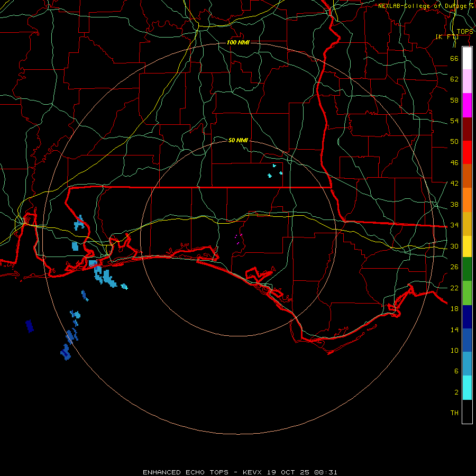Click the '30' legend value
Screen dimensions: 476x476
click(x=454, y=246)
